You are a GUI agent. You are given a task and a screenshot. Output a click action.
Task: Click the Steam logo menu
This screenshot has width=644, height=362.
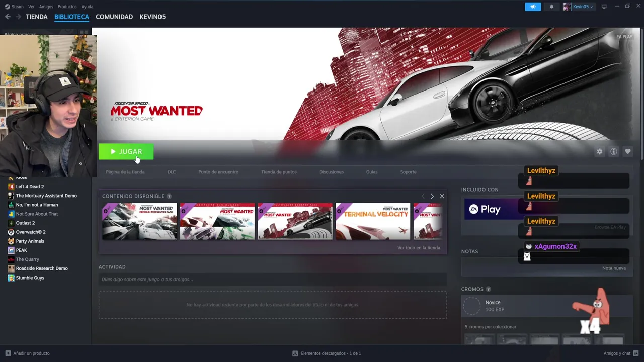tap(14, 7)
